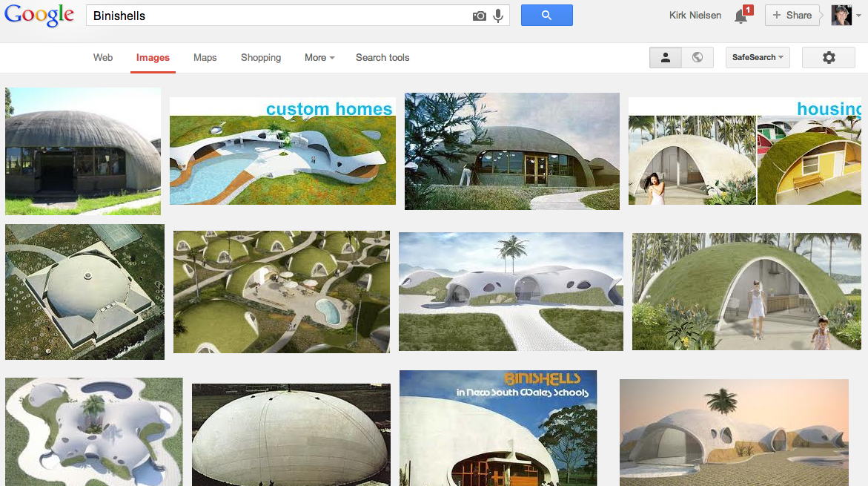Screen dimensions: 868x486
Task: Open white organic house with palm tree
Action: (x=511, y=292)
